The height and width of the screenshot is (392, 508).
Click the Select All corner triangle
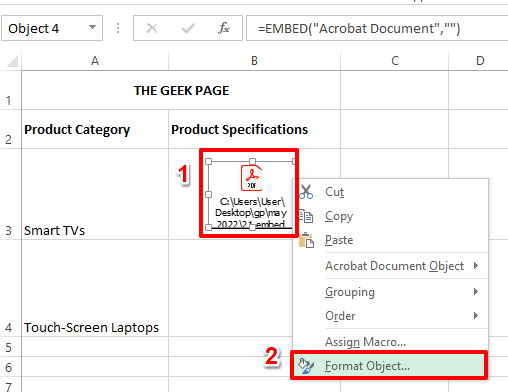[x=12, y=61]
